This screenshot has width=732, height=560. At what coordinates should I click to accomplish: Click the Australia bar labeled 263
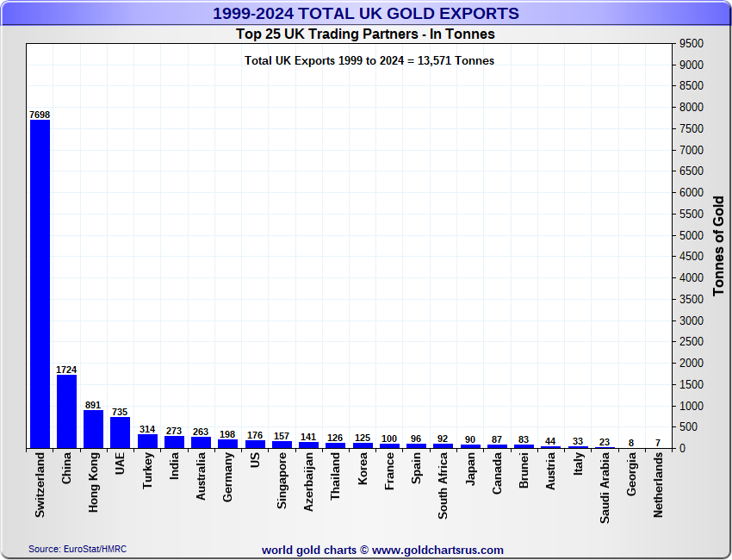(x=201, y=442)
